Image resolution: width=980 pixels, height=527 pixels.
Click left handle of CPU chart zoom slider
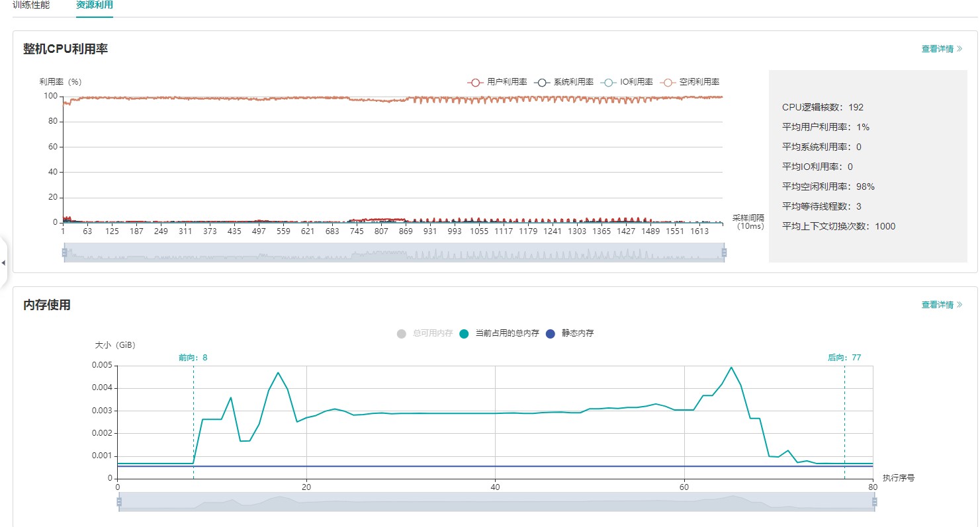[x=64, y=253]
